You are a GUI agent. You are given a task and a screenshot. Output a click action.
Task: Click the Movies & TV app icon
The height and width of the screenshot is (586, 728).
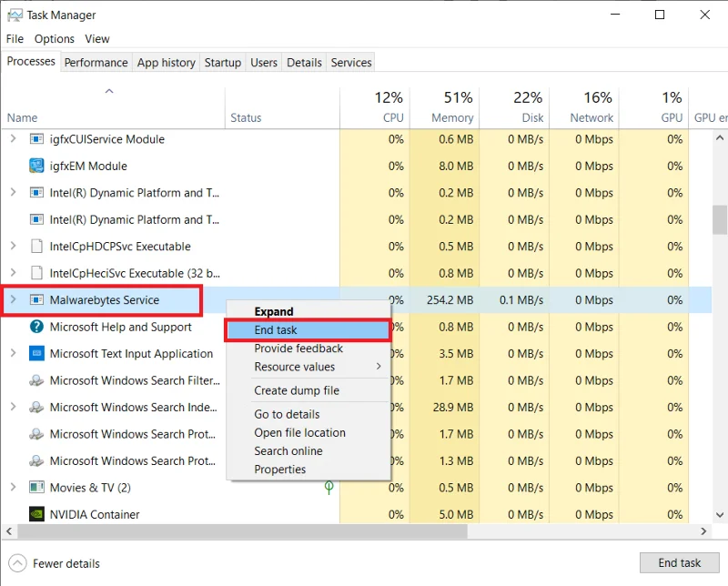click(36, 487)
